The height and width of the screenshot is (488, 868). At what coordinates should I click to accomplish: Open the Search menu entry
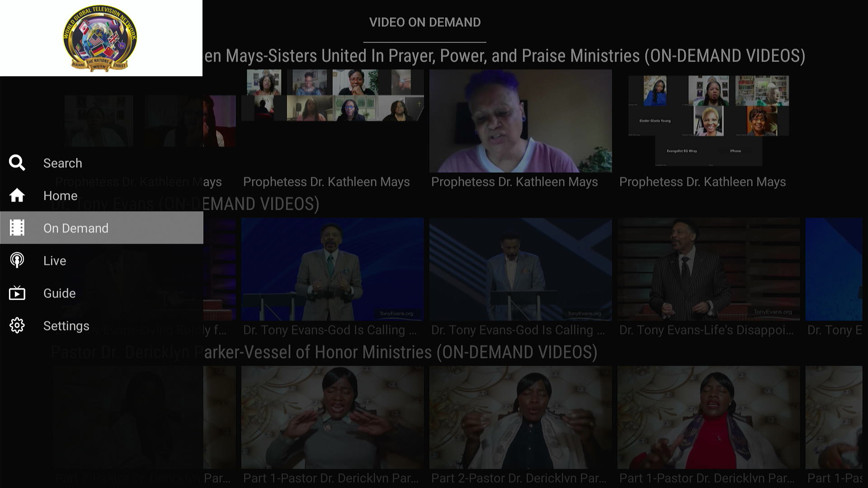coord(62,163)
